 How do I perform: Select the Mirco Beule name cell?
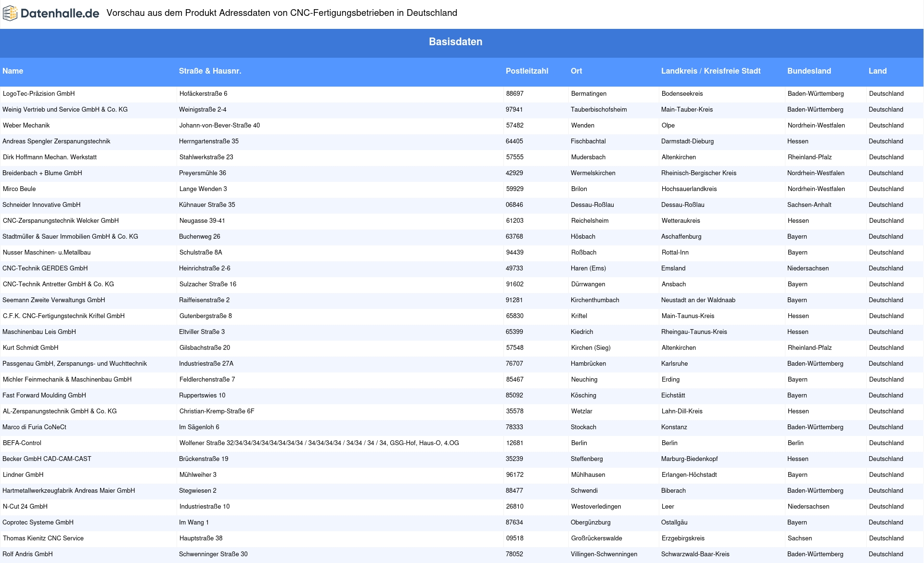coord(19,189)
